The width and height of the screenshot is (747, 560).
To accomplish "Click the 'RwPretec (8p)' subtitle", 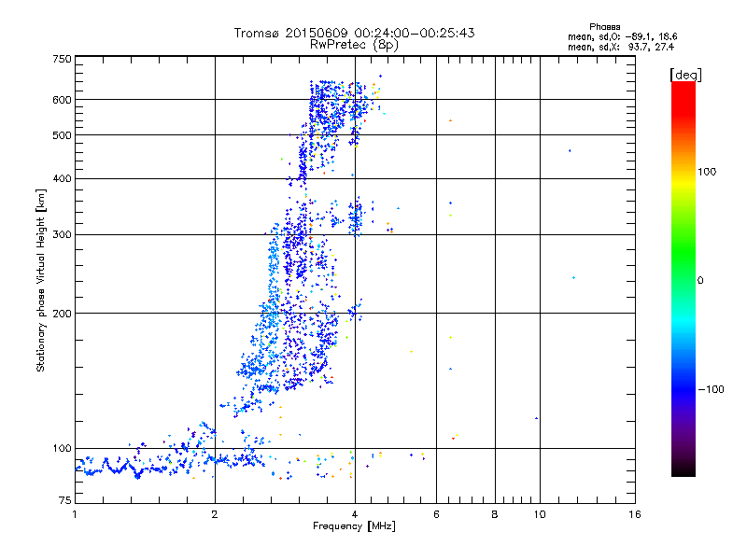I will click(x=355, y=45).
